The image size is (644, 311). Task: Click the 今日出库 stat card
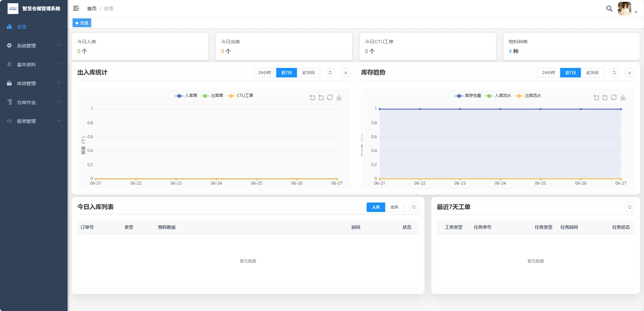pyautogui.click(x=284, y=46)
